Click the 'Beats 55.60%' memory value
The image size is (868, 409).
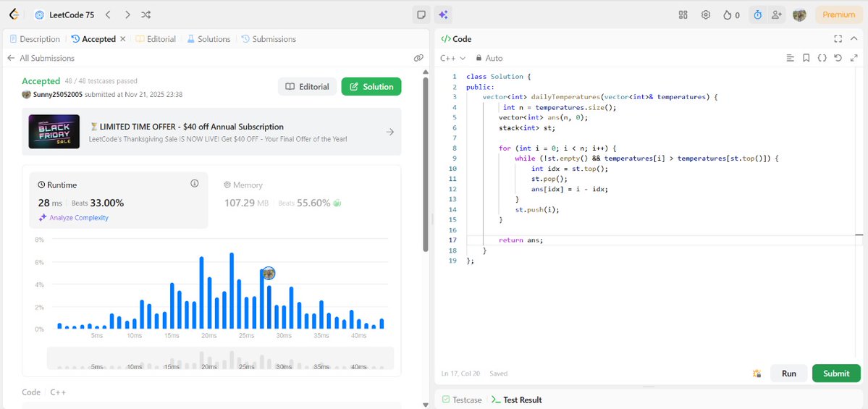click(305, 203)
